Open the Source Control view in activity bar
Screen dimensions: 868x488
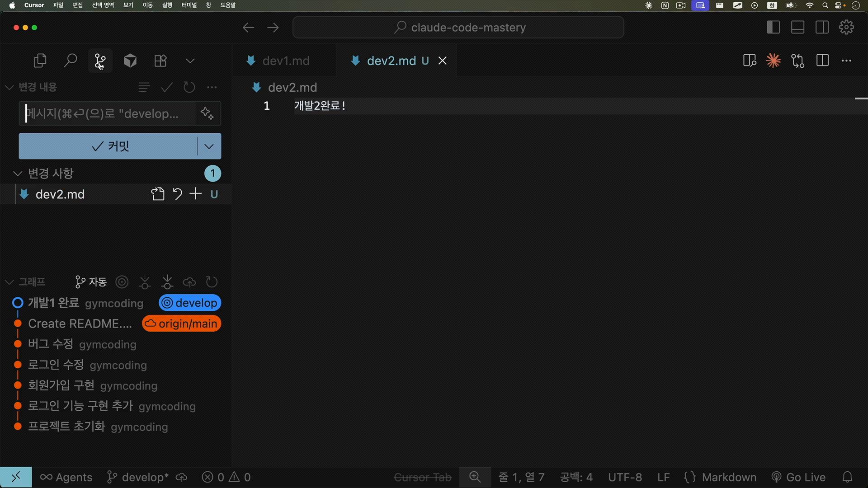[100, 60]
